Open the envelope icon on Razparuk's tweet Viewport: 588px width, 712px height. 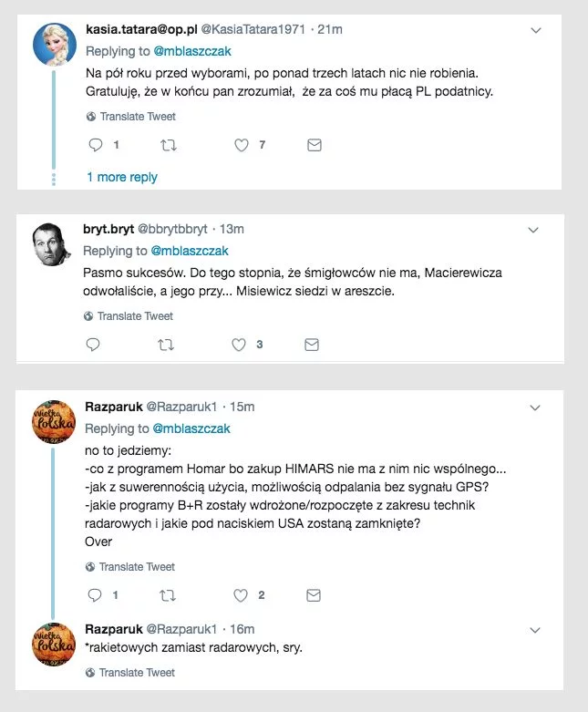tap(314, 595)
